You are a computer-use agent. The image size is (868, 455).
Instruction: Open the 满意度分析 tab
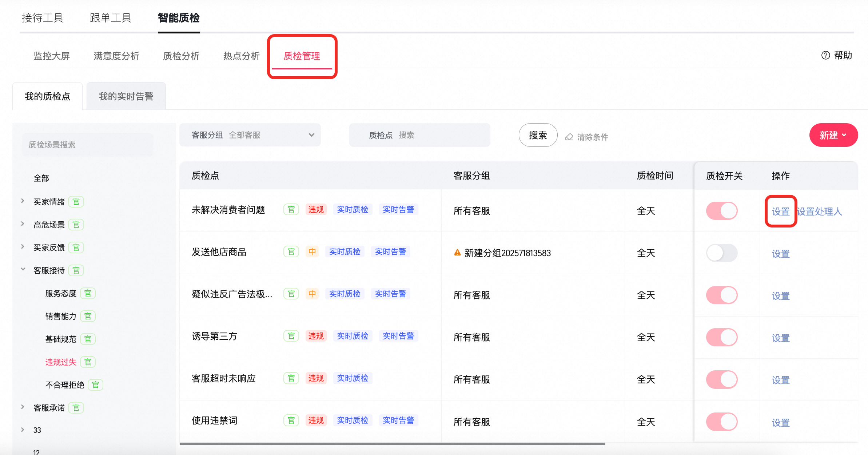click(x=116, y=56)
